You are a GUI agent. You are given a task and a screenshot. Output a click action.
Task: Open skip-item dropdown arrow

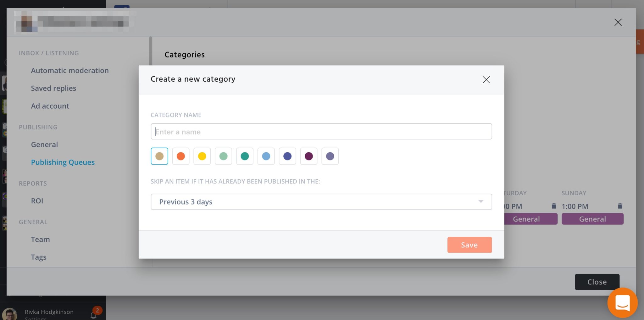tap(481, 202)
